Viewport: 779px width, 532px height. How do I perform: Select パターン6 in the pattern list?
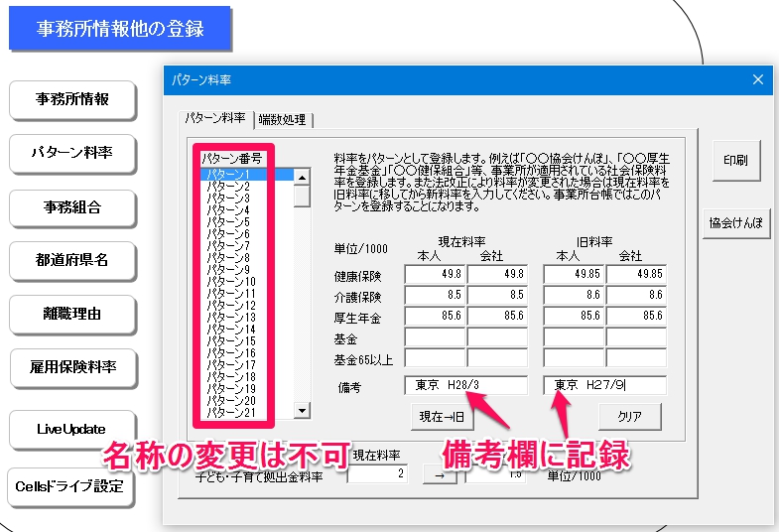tap(247, 234)
